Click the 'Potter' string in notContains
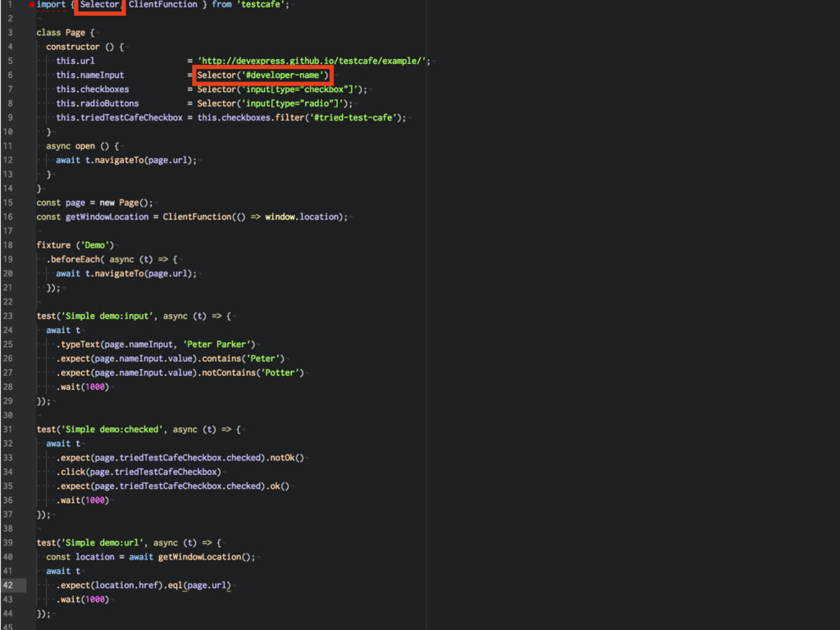The height and width of the screenshot is (630, 840). [x=279, y=372]
